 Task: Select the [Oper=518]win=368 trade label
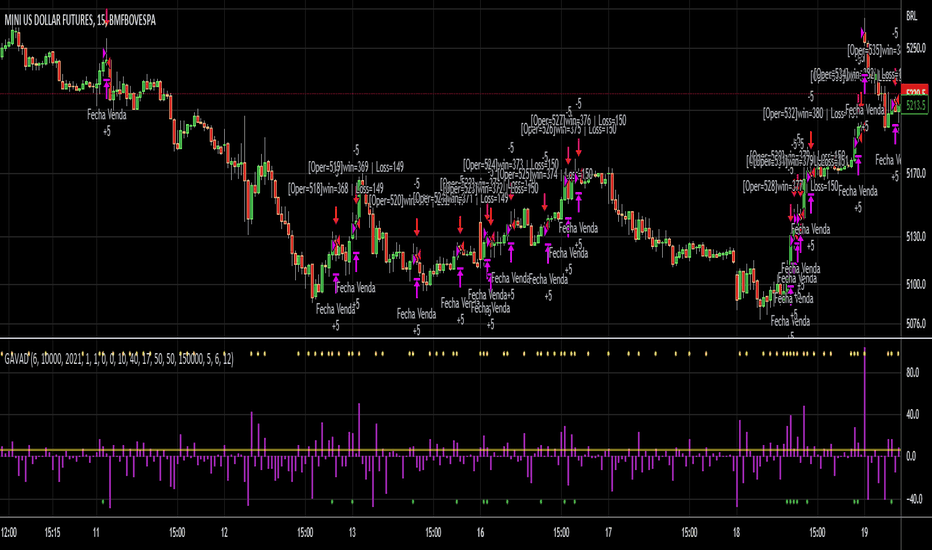(336, 189)
